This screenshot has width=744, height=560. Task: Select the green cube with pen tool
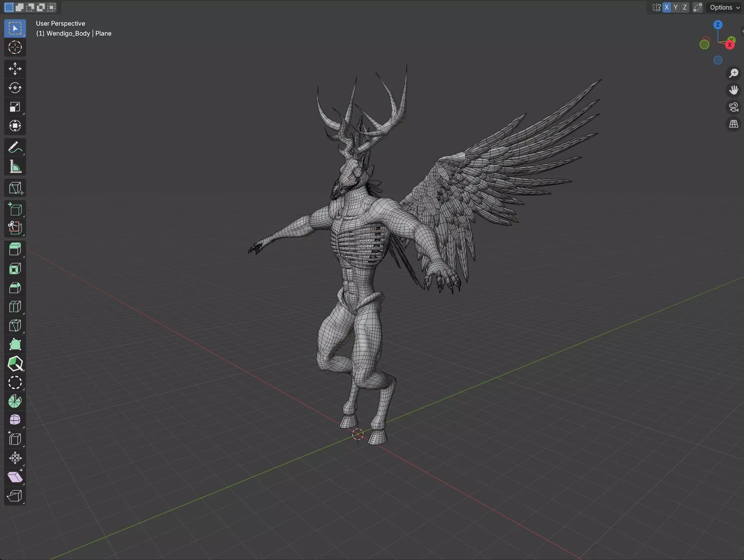[15, 364]
